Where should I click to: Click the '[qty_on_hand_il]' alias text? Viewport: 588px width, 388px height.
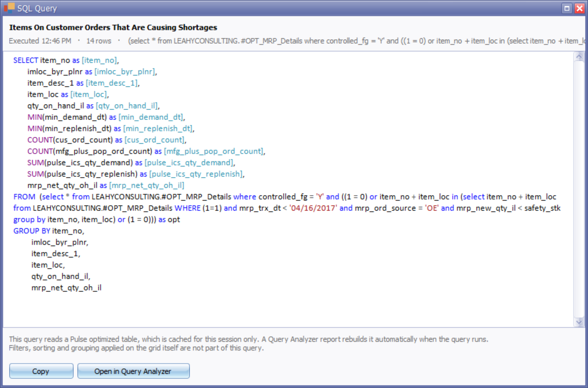click(127, 106)
